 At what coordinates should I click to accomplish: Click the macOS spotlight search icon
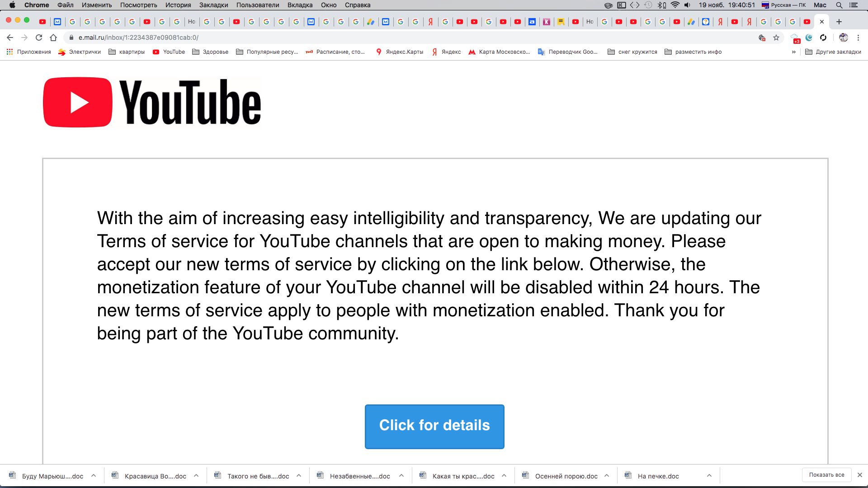point(840,5)
